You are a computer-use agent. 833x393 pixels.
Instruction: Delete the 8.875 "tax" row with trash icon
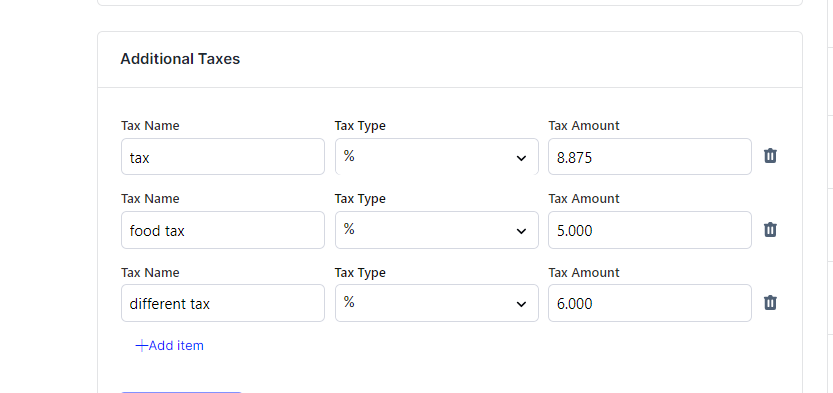pyautogui.click(x=770, y=156)
